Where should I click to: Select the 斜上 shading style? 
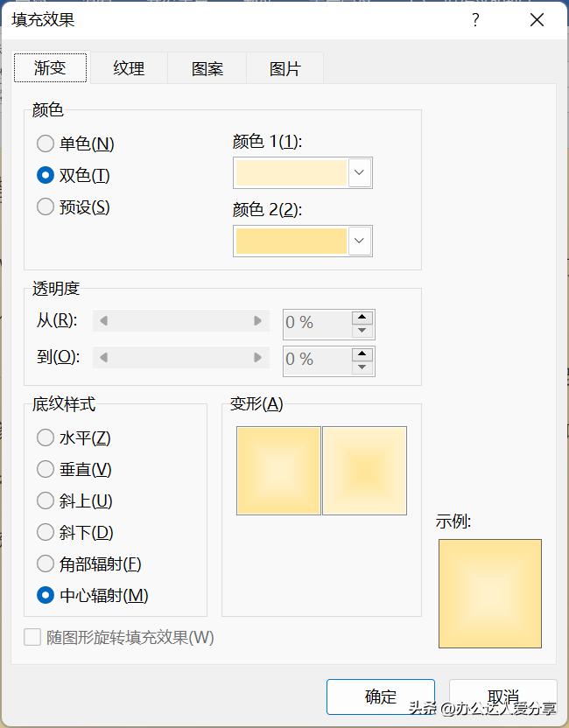click(45, 500)
